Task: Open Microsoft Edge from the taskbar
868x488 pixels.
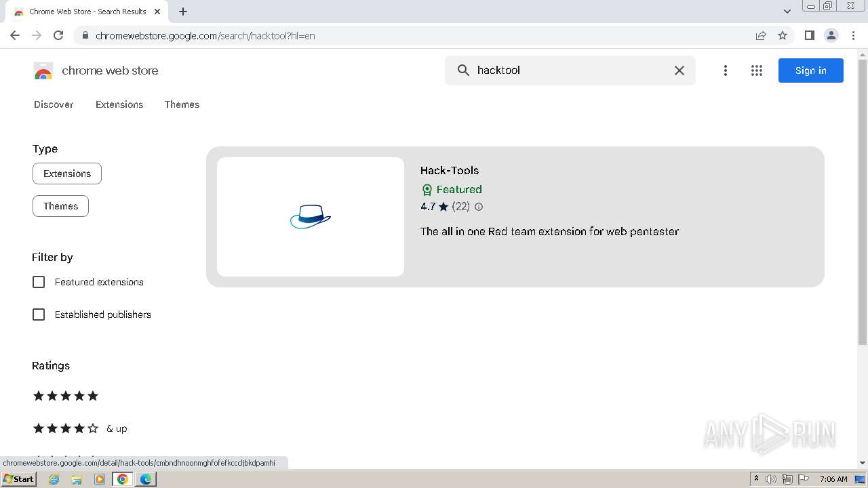Action: (146, 479)
